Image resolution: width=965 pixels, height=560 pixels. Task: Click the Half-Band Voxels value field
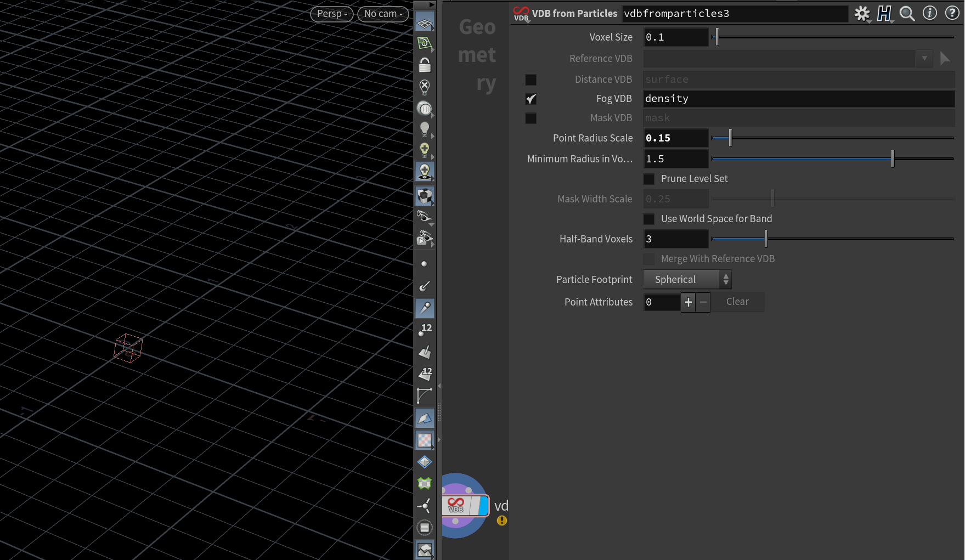point(676,239)
